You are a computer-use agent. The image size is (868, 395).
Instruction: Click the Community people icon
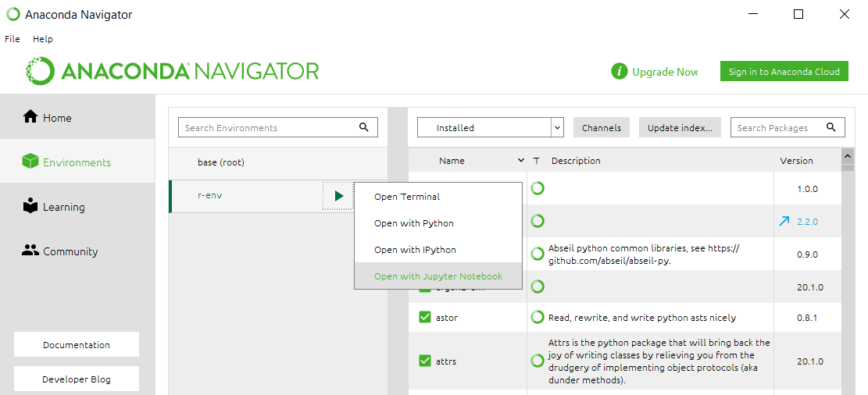coord(30,250)
